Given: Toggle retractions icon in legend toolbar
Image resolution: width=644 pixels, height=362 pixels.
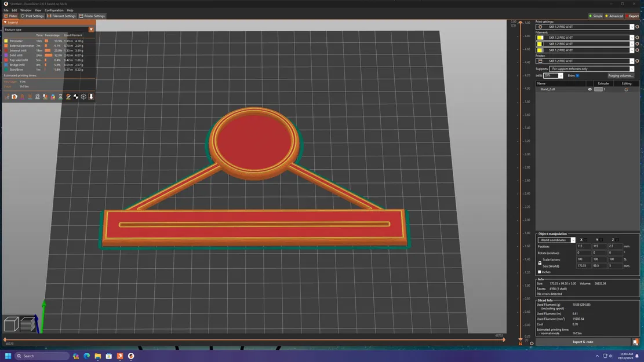Looking at the screenshot, I should pos(22,97).
